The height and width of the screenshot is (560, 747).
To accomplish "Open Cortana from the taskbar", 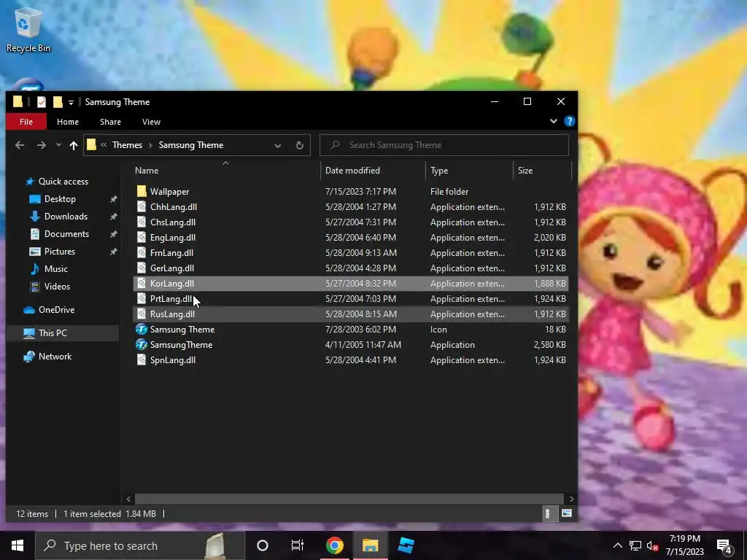I will tap(263, 545).
